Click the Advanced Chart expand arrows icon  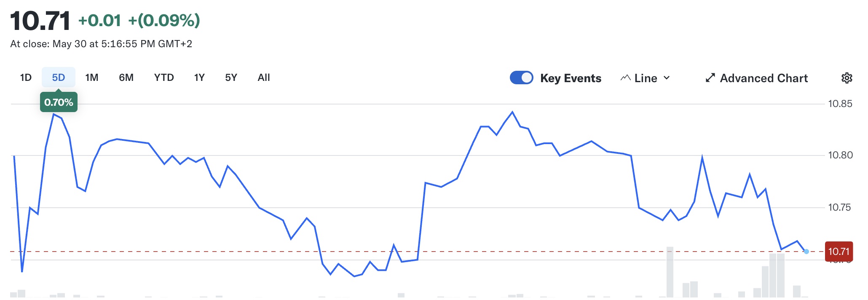tap(710, 78)
